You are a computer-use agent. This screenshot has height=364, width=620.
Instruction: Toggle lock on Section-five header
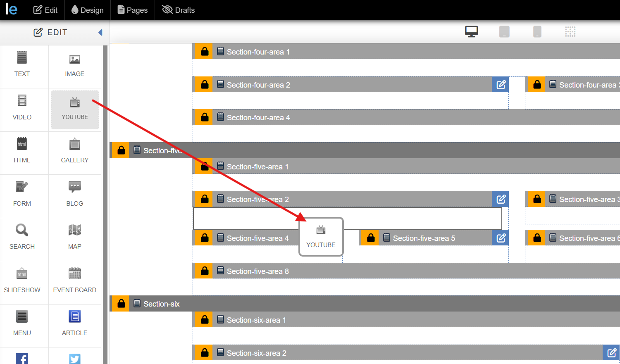pyautogui.click(x=121, y=150)
